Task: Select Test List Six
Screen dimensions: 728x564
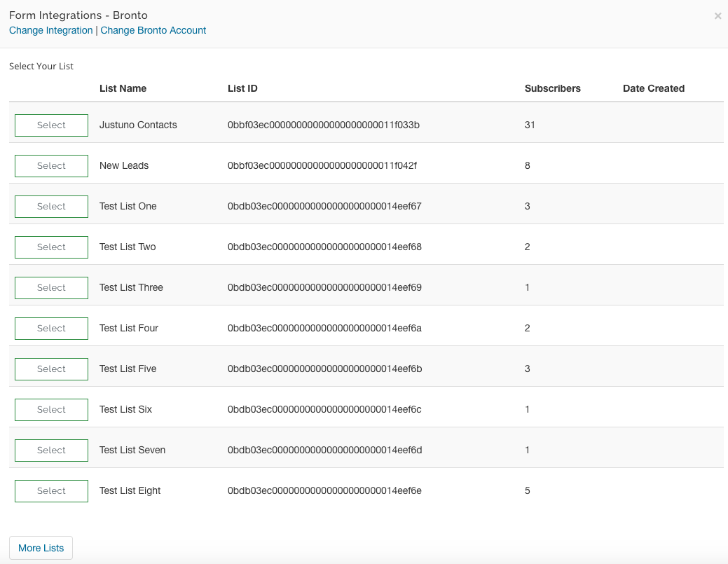Action: pos(51,409)
